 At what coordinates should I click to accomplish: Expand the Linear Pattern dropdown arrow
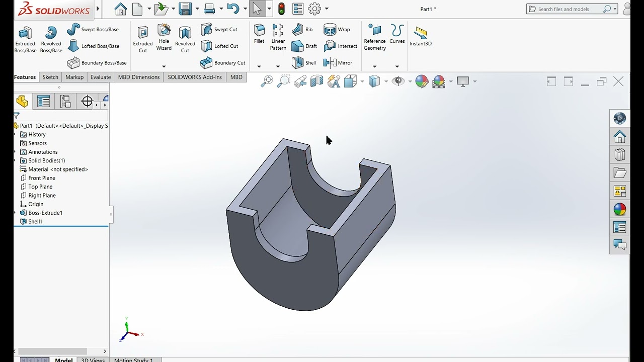pyautogui.click(x=278, y=66)
